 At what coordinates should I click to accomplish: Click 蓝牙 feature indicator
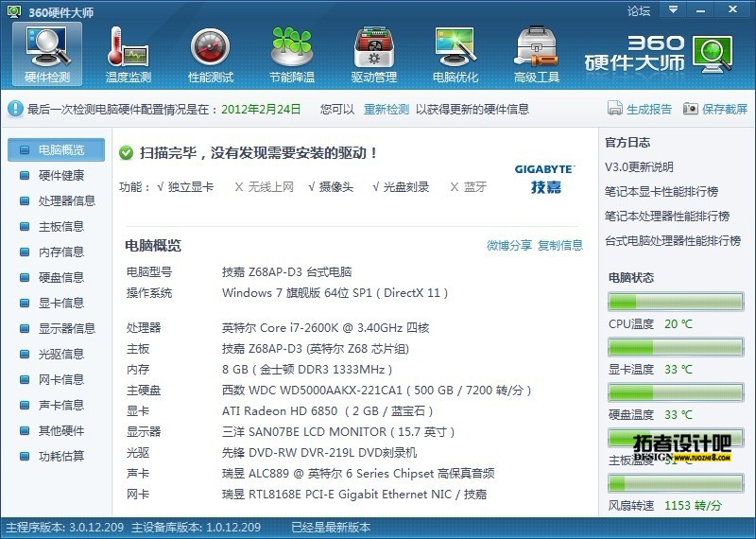468,186
